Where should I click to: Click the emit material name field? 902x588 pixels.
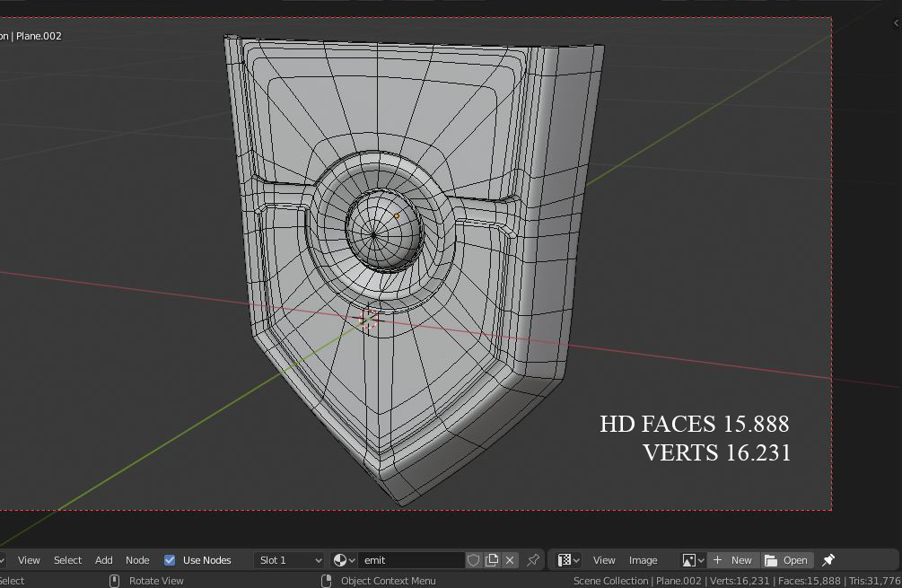point(411,560)
